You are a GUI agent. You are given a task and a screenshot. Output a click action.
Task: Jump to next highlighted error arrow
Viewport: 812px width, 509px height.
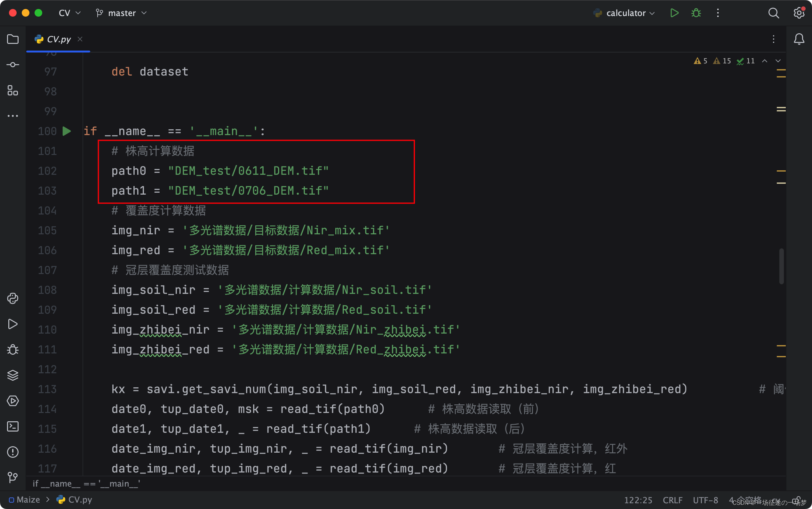(x=778, y=61)
